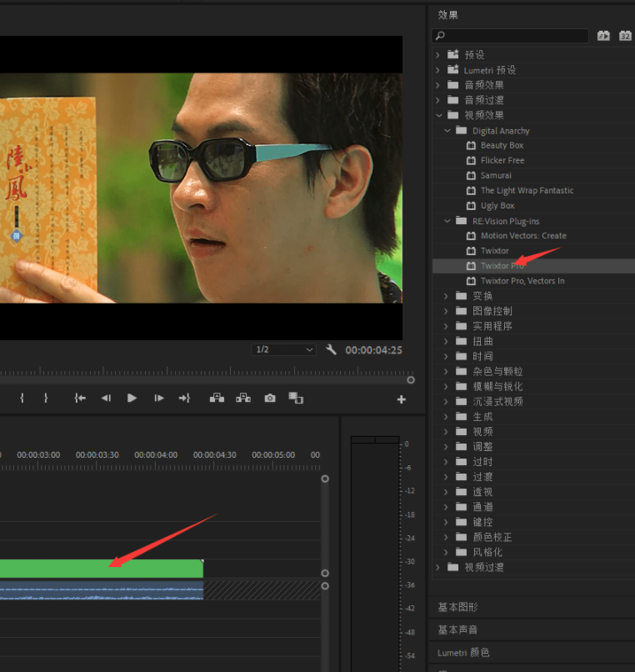
Task: Open the 键控 folder
Action: click(482, 522)
